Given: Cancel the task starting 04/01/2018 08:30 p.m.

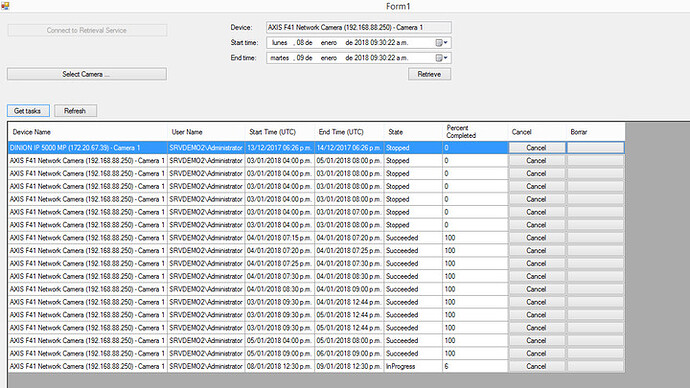Looking at the screenshot, I should [536, 289].
